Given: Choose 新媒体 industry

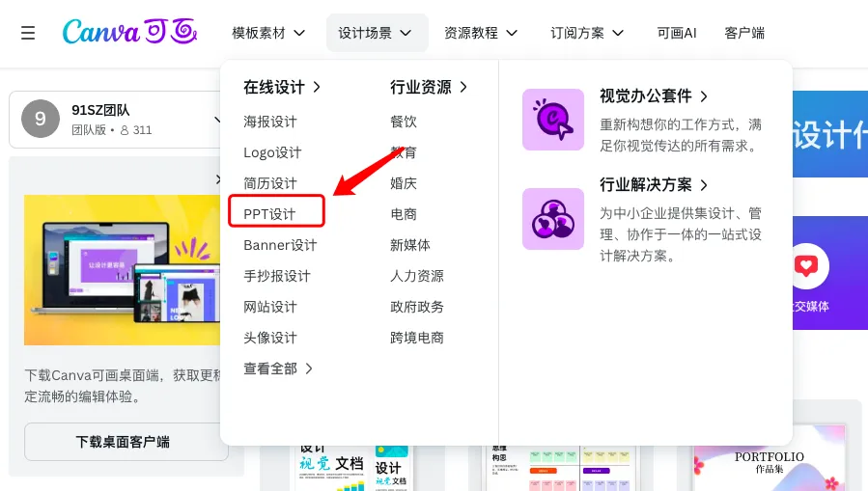Looking at the screenshot, I should point(409,245).
